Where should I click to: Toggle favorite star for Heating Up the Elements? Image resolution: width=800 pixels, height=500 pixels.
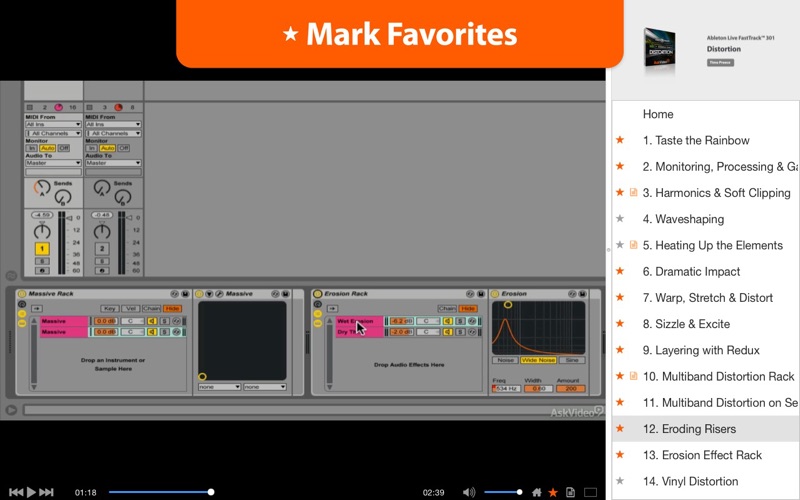(x=620, y=245)
